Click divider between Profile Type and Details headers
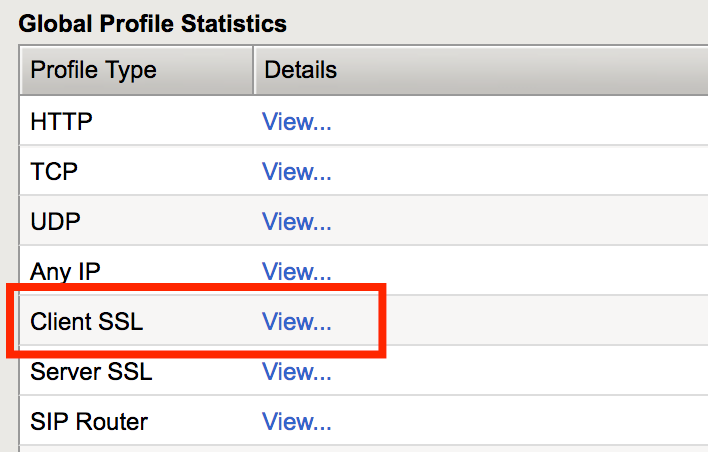The image size is (708, 452). coord(252,71)
